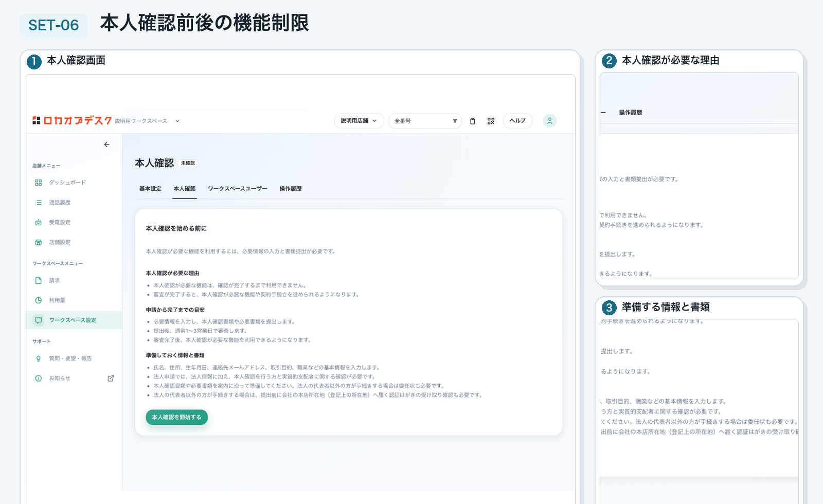Click the ロカオプデスク logo
The height and width of the screenshot is (504, 823).
[x=72, y=120]
